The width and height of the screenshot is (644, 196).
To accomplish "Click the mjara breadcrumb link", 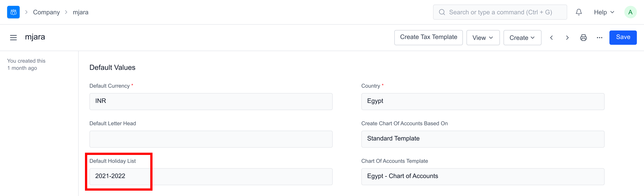I will tap(80, 12).
